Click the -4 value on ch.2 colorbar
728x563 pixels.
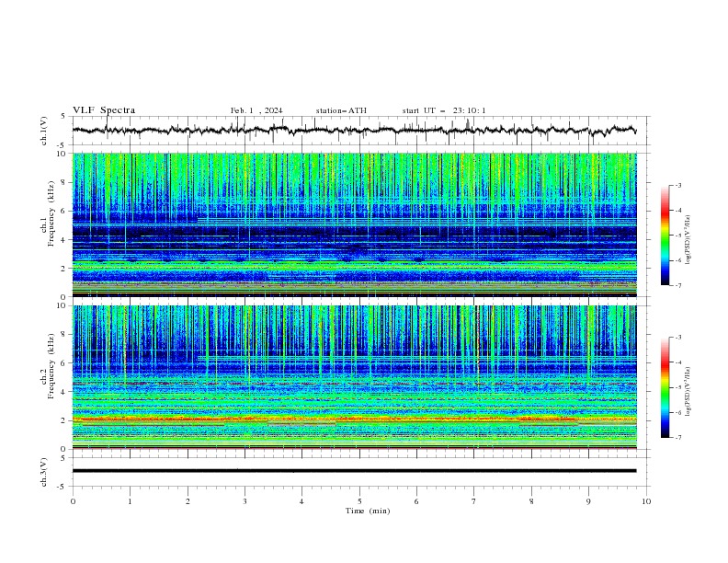pyautogui.click(x=677, y=362)
